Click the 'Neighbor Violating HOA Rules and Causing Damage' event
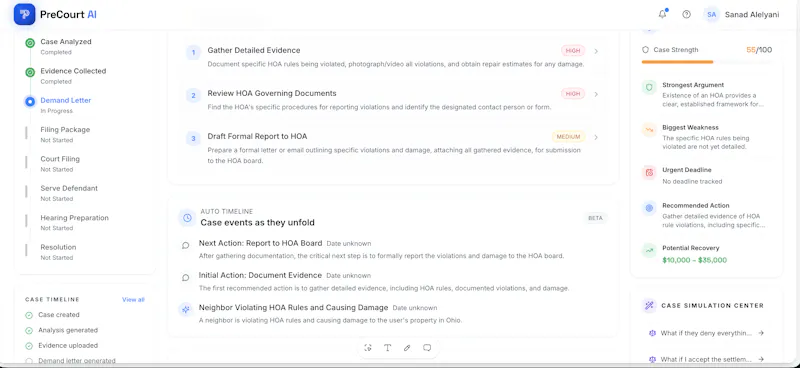 click(x=293, y=307)
